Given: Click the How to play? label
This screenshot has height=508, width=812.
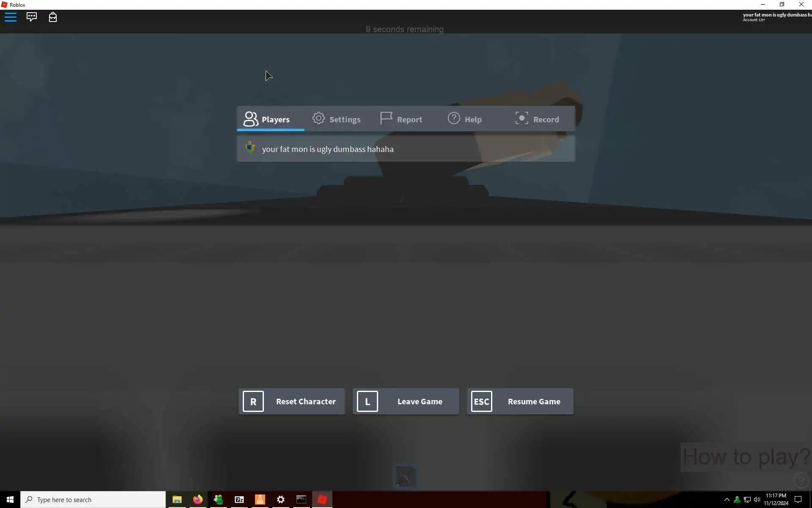Looking at the screenshot, I should (746, 457).
